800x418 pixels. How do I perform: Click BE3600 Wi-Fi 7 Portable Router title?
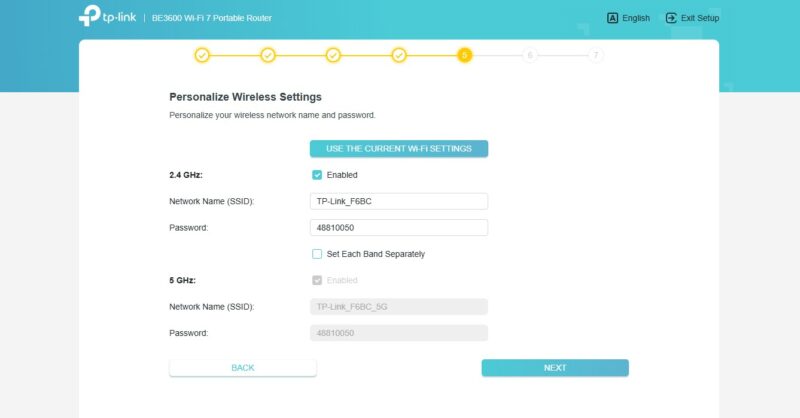(x=212, y=18)
